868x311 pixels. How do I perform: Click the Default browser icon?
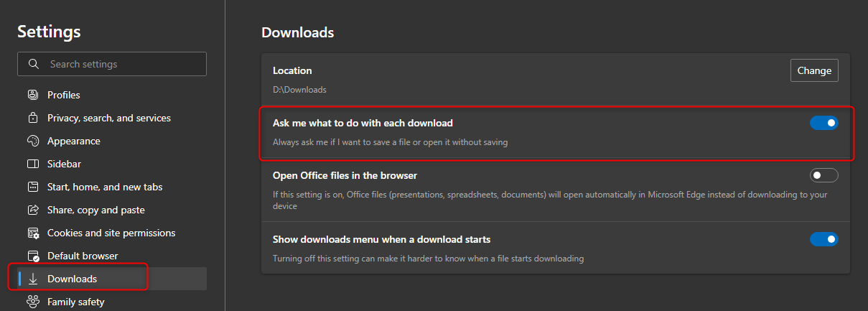pos(33,256)
